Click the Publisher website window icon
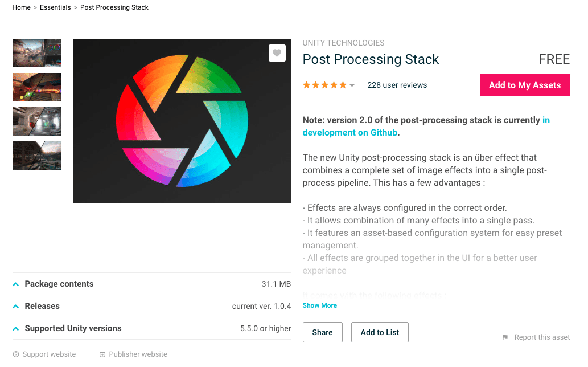 [x=102, y=354]
